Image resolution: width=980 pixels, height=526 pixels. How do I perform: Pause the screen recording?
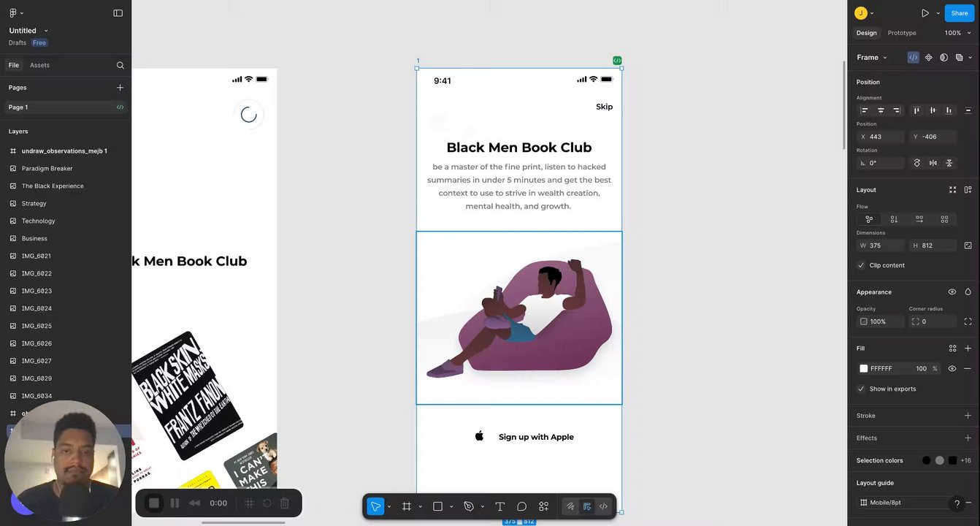[x=175, y=503]
